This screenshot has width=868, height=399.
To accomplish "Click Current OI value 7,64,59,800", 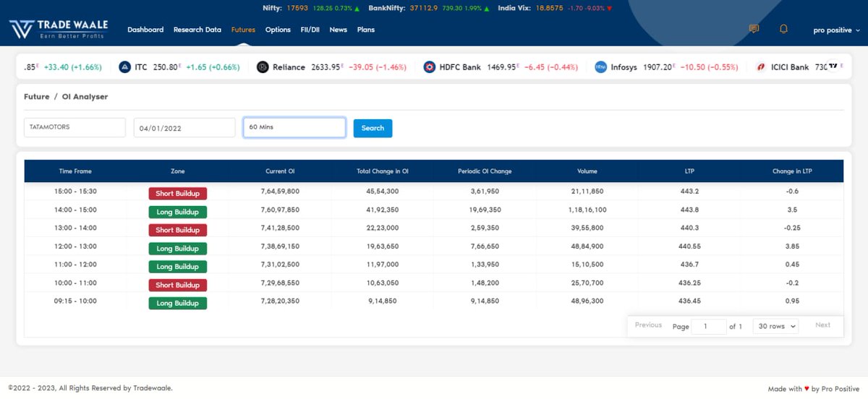I will pos(280,192).
